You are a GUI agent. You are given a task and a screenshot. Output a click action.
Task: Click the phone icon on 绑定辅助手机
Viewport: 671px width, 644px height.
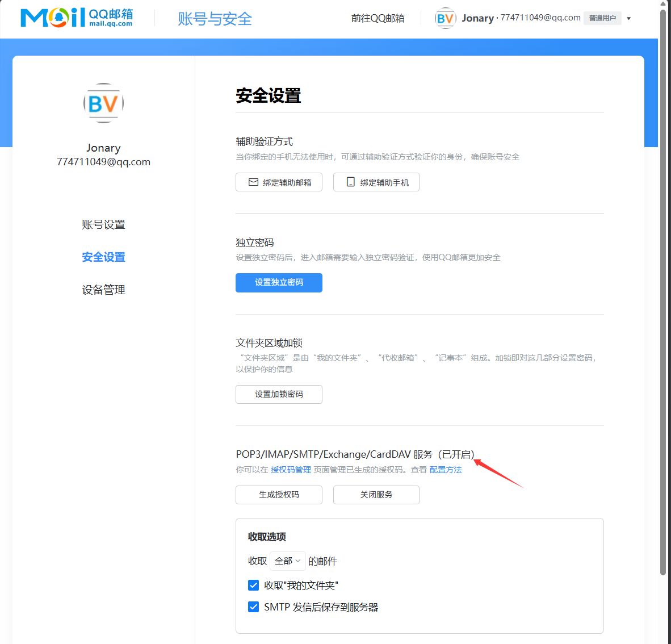point(350,182)
